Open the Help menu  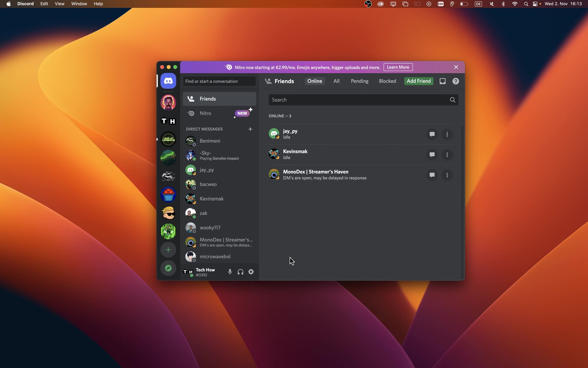click(98, 4)
